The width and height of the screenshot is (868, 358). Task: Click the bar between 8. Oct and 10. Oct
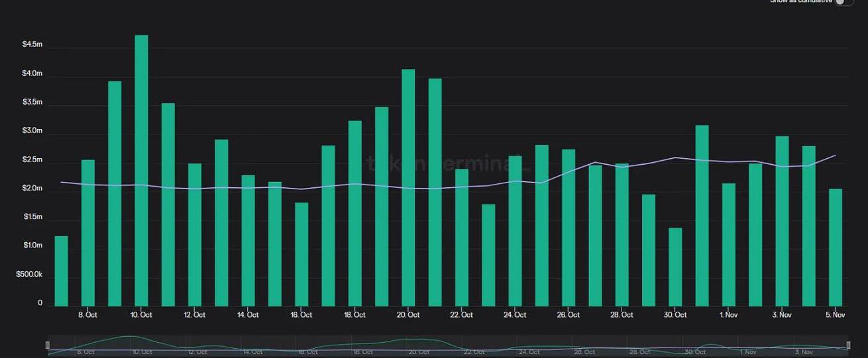pyautogui.click(x=115, y=194)
